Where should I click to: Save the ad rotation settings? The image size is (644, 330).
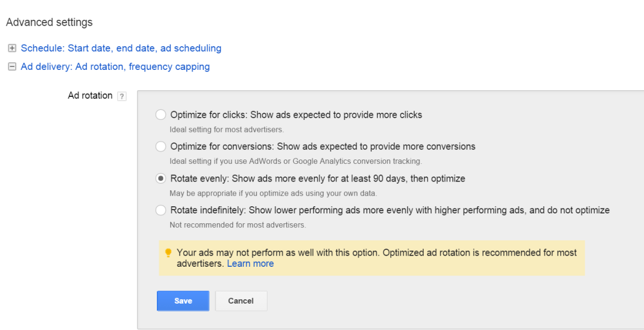tap(183, 301)
